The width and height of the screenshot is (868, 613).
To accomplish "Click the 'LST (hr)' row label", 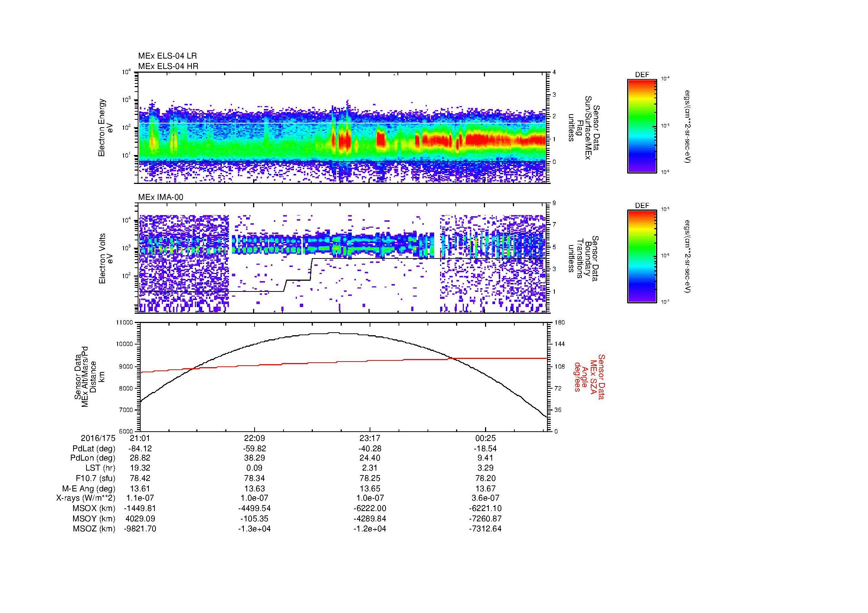I will (100, 468).
